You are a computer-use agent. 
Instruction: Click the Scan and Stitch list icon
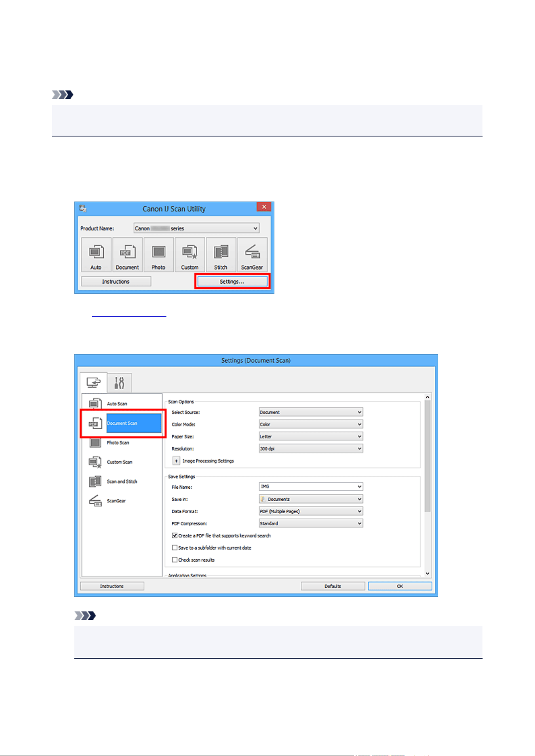click(95, 481)
